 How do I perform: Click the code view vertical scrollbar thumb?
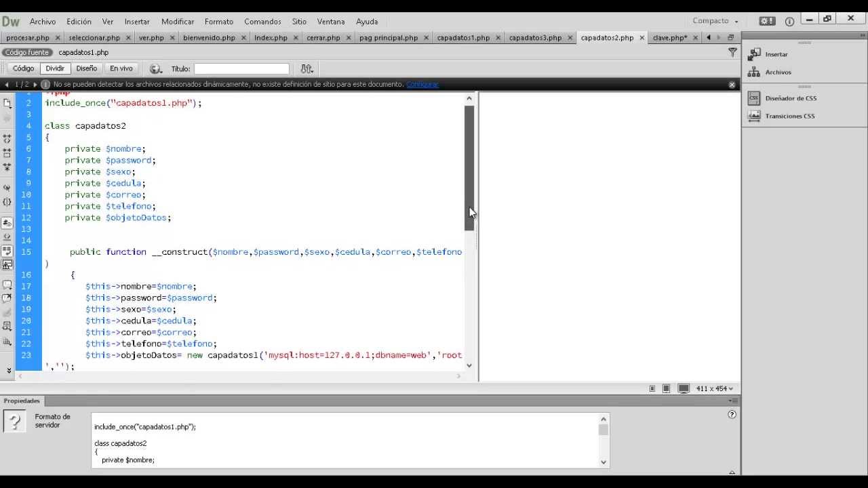point(469,168)
